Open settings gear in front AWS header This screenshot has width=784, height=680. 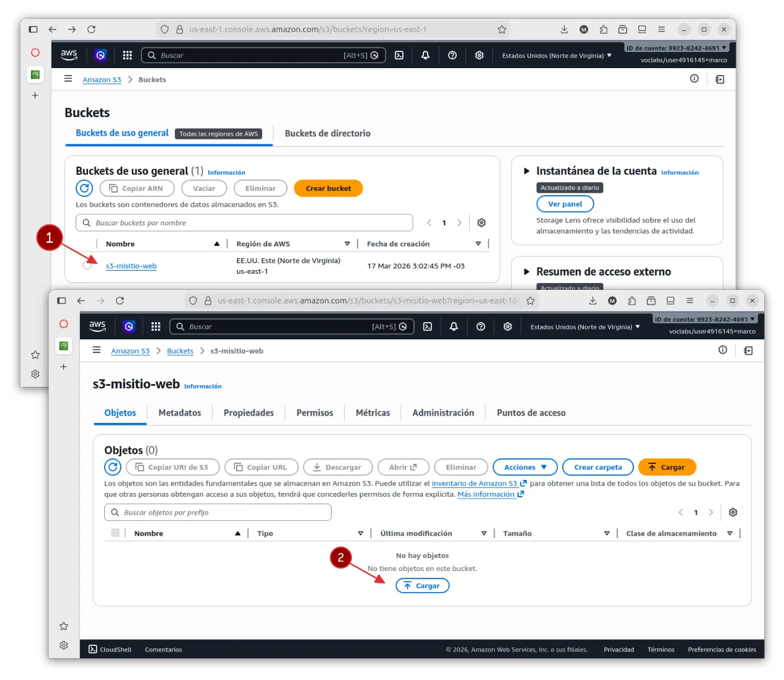(508, 326)
